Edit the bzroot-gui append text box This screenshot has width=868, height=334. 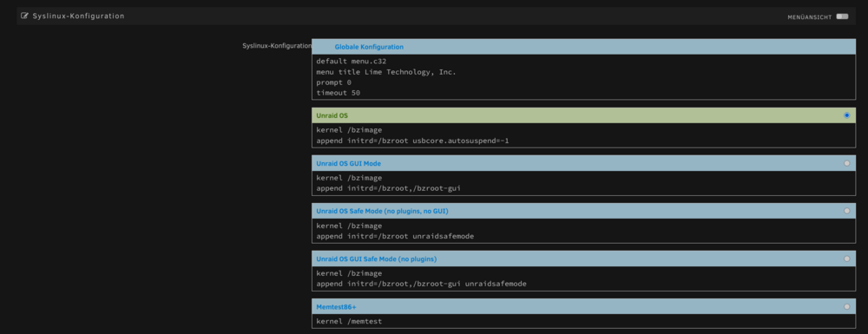pos(583,183)
